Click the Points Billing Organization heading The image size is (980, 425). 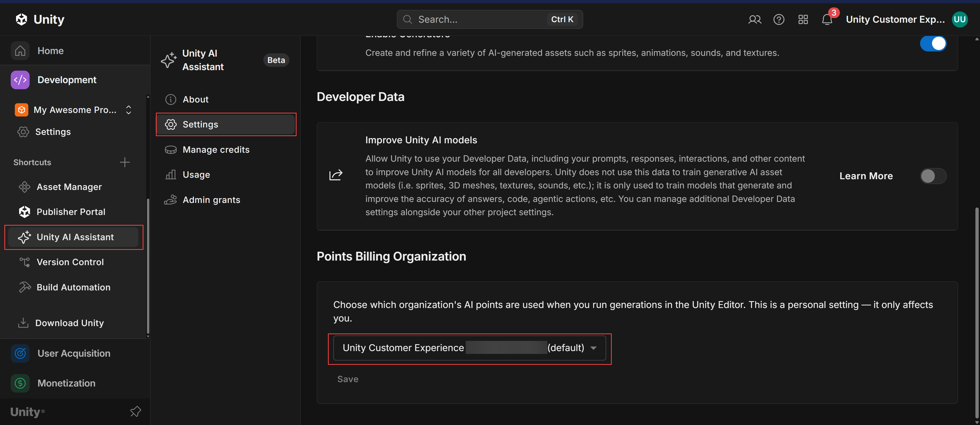[391, 256]
